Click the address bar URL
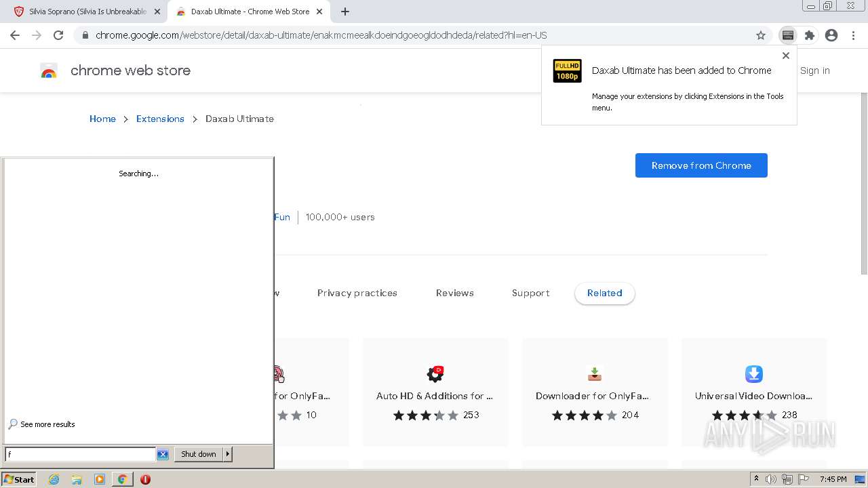Screen dimensions: 868x488 point(321,35)
